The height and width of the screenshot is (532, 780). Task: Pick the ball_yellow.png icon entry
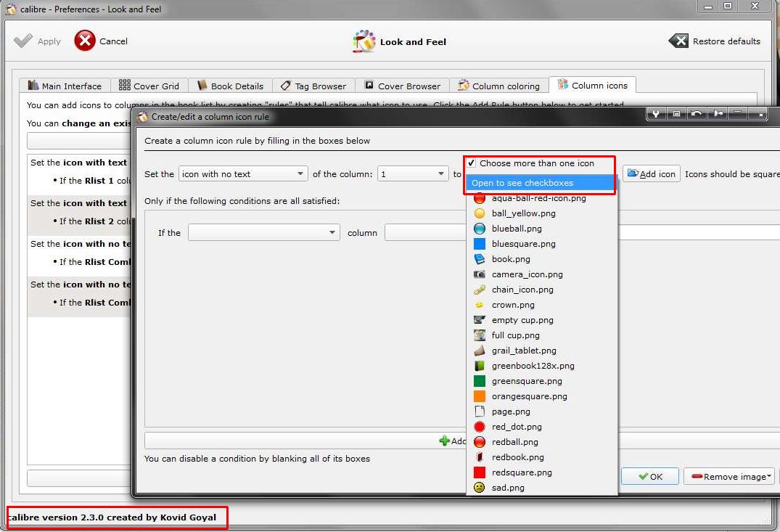(x=541, y=213)
